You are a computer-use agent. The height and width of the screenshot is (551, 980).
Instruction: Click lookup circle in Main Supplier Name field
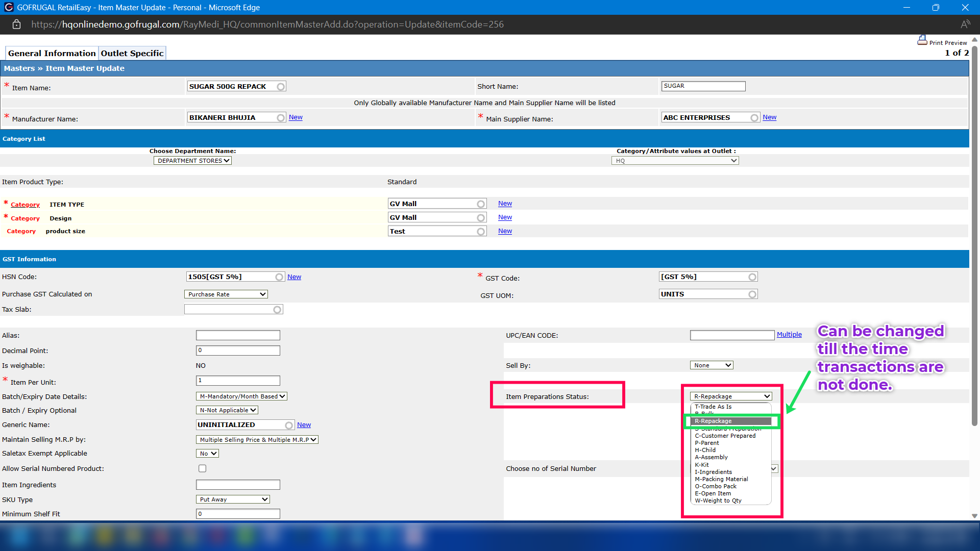click(x=754, y=118)
